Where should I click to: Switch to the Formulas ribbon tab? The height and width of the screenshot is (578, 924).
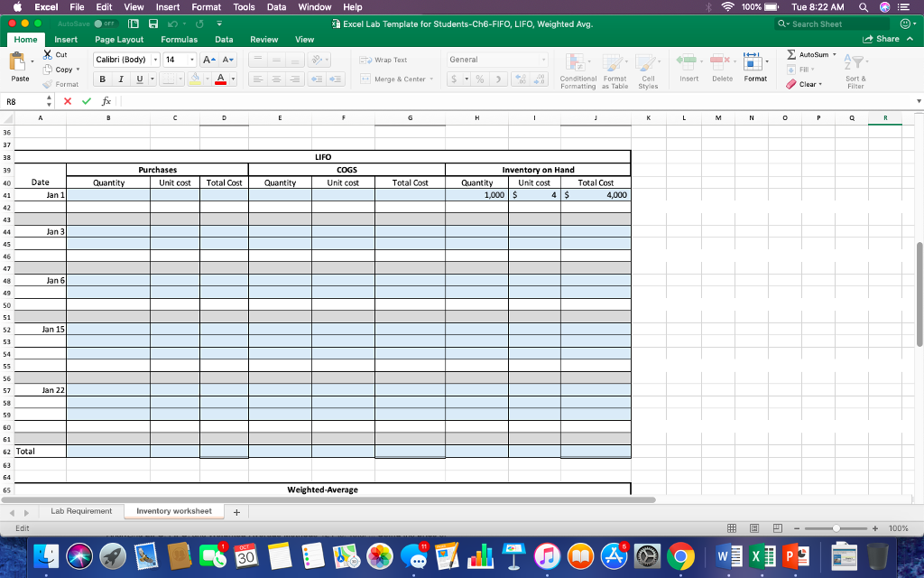coord(179,39)
